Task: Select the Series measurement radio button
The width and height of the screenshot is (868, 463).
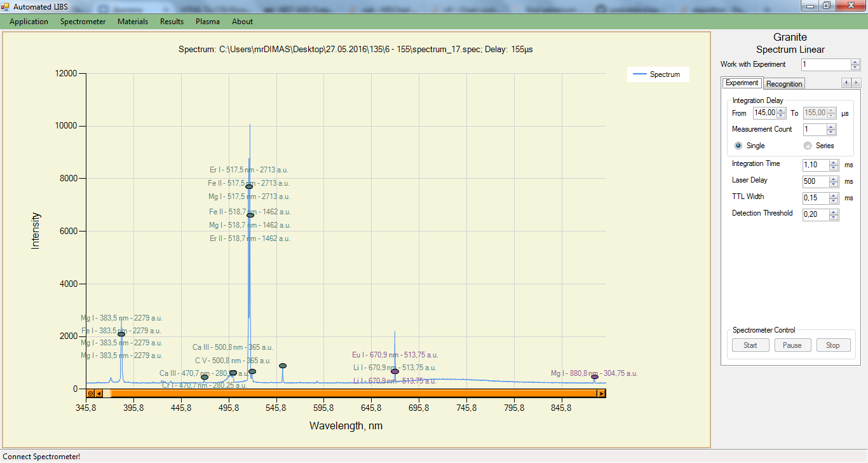Action: (x=808, y=146)
